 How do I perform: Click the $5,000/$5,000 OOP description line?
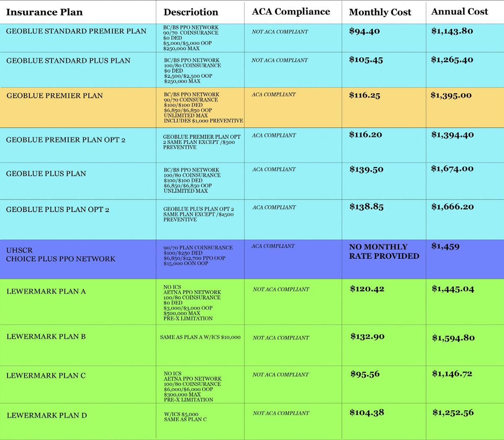[188, 43]
